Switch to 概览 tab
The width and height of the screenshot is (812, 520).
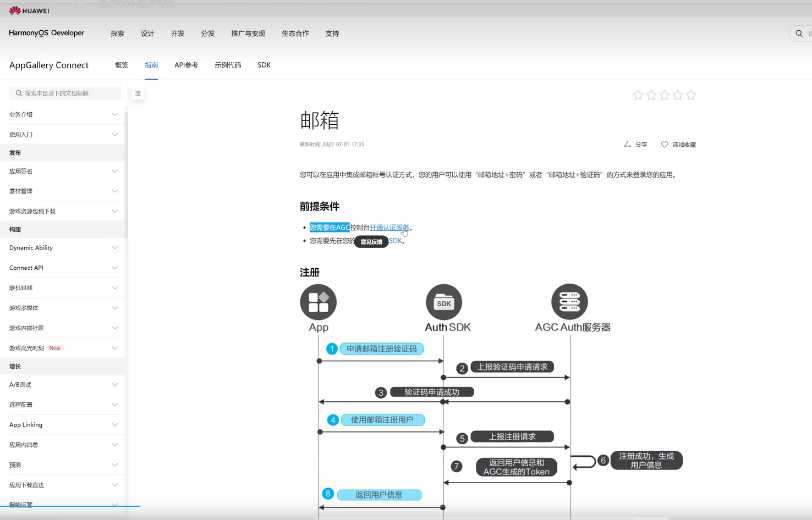pos(122,65)
